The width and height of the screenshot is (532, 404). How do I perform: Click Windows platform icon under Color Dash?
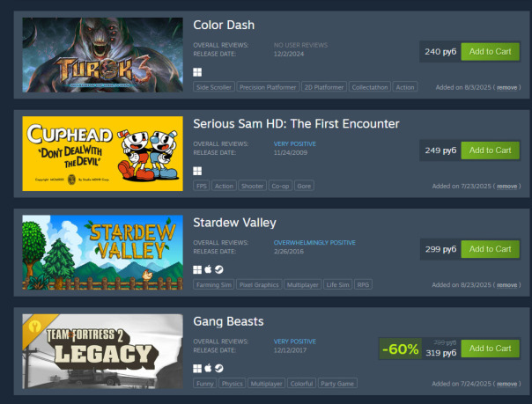[x=197, y=72]
